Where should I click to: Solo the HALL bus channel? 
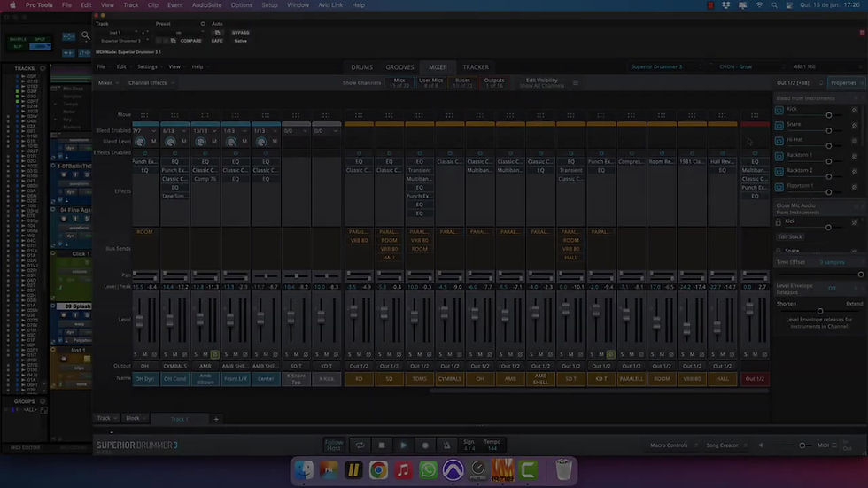(x=713, y=354)
